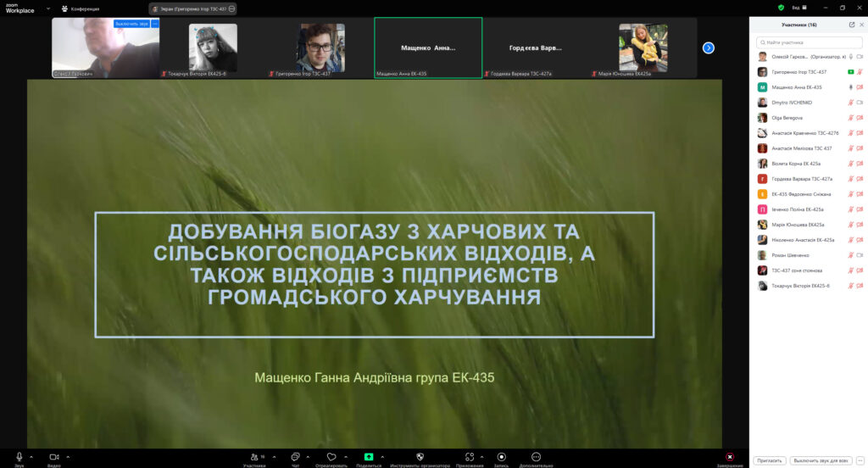The height and width of the screenshot is (468, 868).
Task: Expand the arrow next to Отреагировать
Action: tap(346, 457)
